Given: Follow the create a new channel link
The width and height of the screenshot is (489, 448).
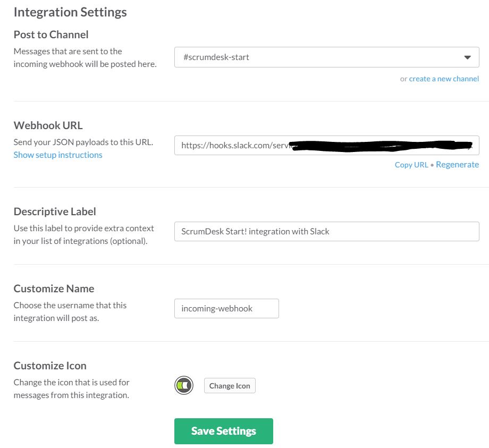Looking at the screenshot, I should point(444,79).
